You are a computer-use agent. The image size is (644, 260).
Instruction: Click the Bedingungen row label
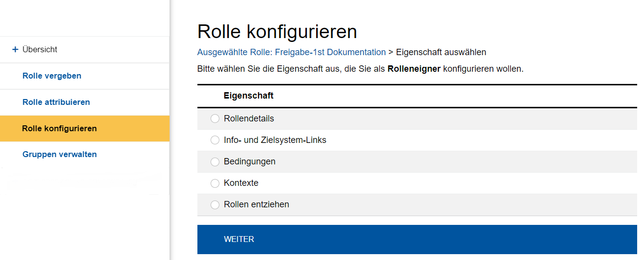[249, 162]
